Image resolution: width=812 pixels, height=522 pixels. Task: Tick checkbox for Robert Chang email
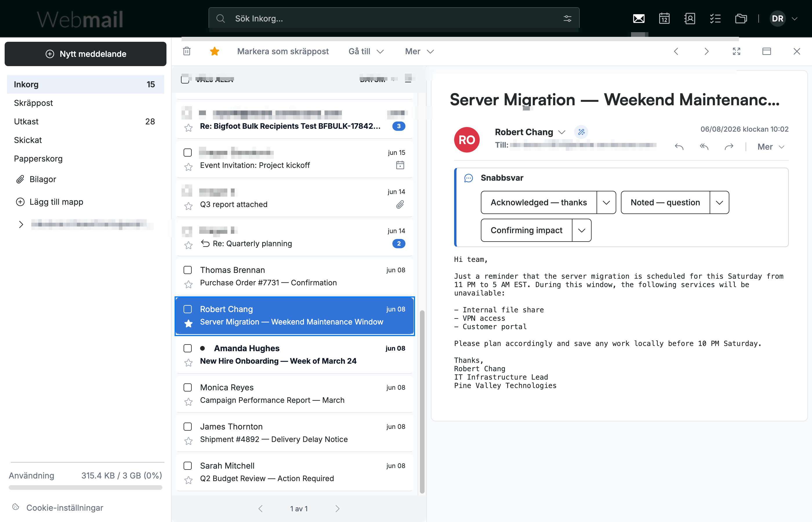pyautogui.click(x=187, y=309)
